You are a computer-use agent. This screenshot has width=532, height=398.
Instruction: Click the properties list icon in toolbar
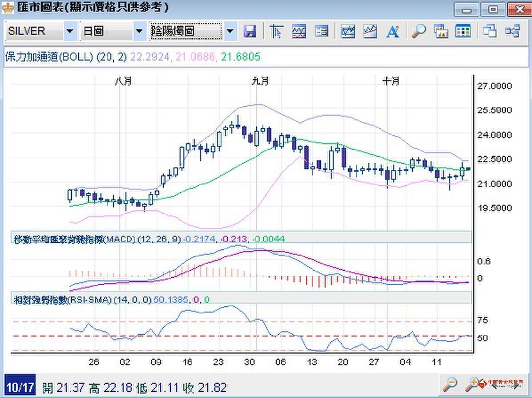click(321, 31)
